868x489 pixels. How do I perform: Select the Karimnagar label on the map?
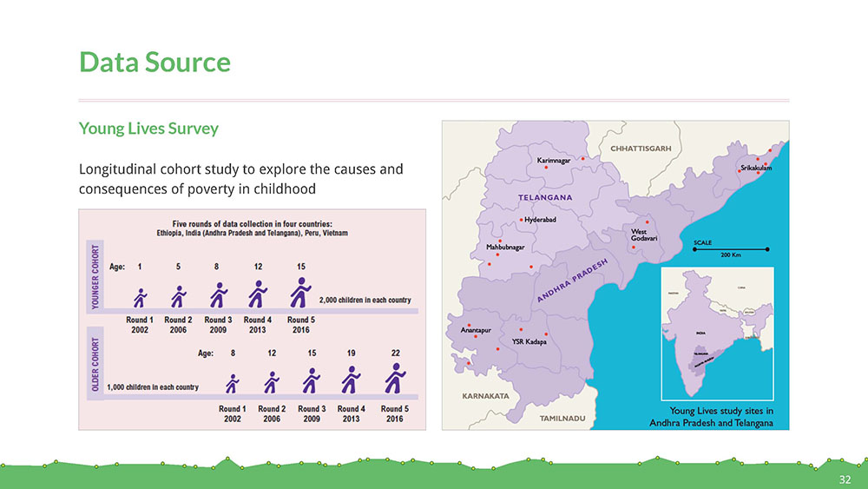[554, 161]
